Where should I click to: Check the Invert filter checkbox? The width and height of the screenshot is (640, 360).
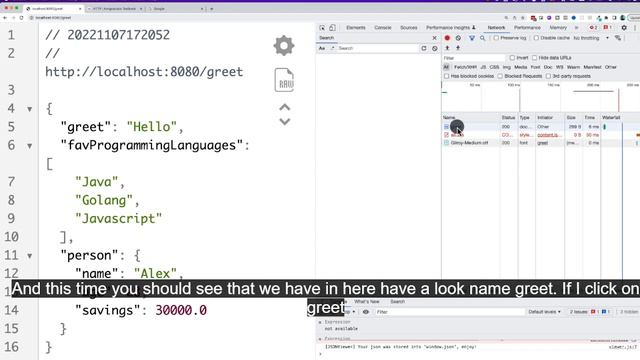click(x=512, y=58)
